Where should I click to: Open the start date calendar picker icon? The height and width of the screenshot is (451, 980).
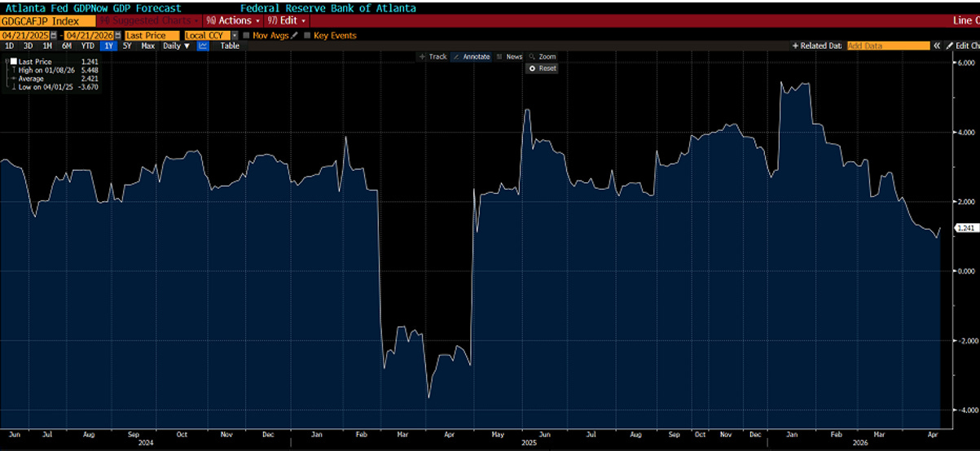click(x=55, y=36)
